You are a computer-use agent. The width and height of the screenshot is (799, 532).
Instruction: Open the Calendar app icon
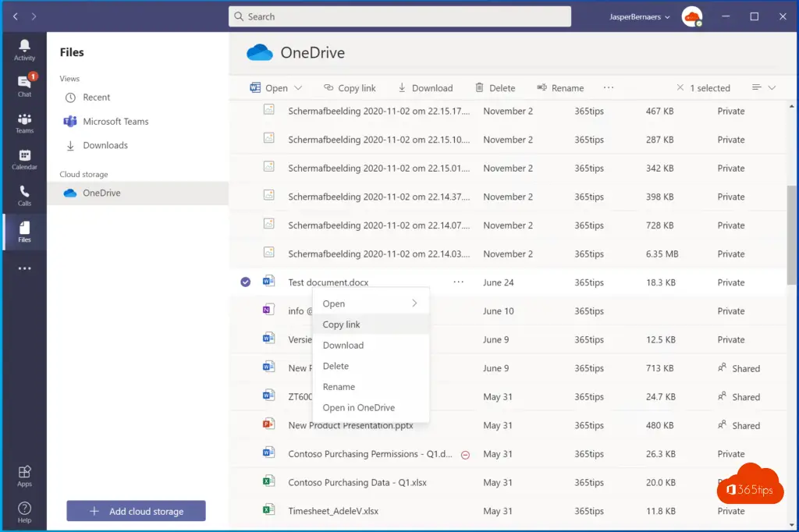click(x=24, y=159)
